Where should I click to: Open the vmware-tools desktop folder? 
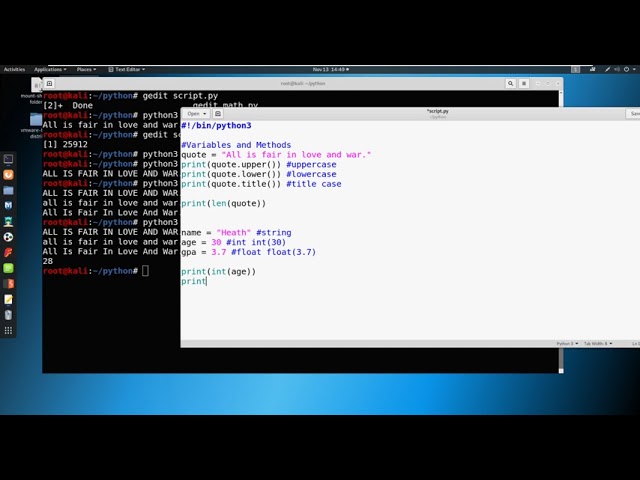36,119
